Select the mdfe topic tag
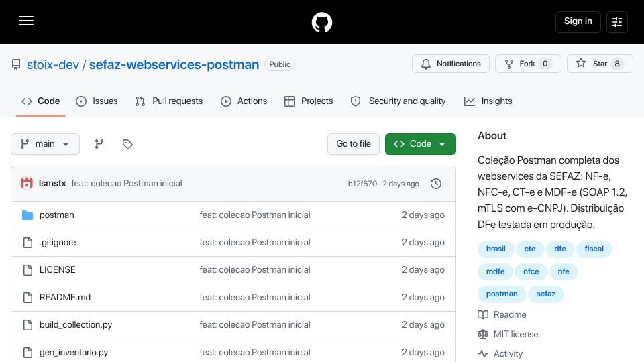644x362 pixels. pyautogui.click(x=495, y=271)
